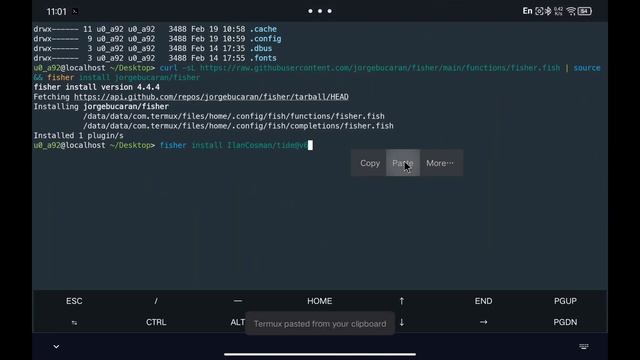Tap the dash extra key

click(238, 301)
